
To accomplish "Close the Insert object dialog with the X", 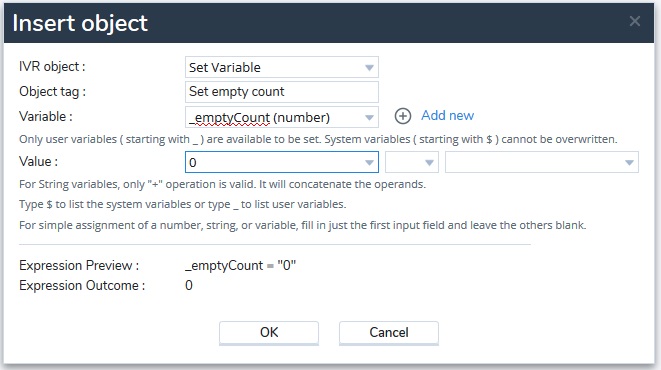I will [x=634, y=21].
